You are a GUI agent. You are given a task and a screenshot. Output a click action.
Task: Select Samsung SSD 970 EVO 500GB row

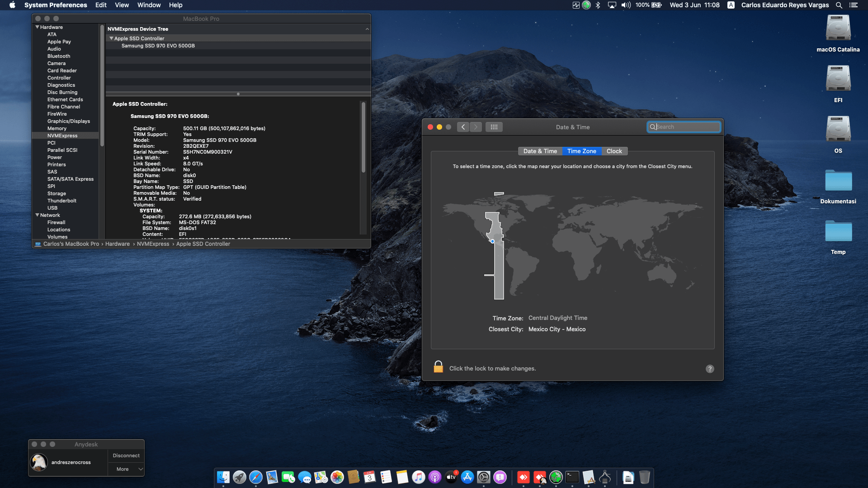coord(158,46)
